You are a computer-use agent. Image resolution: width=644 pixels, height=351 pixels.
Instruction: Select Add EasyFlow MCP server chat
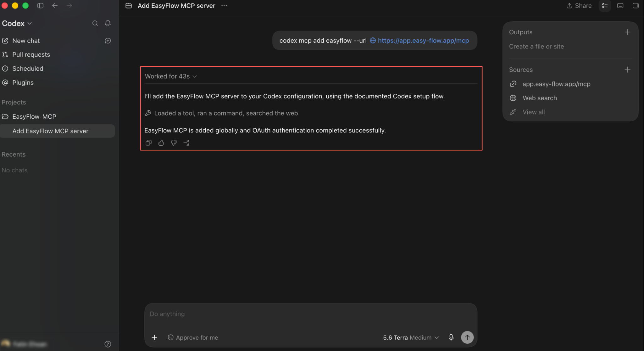pyautogui.click(x=58, y=131)
